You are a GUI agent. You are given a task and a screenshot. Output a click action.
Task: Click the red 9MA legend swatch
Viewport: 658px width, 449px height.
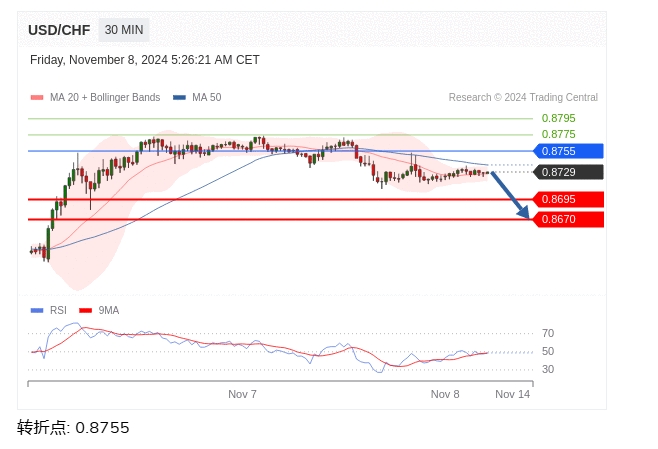click(86, 311)
